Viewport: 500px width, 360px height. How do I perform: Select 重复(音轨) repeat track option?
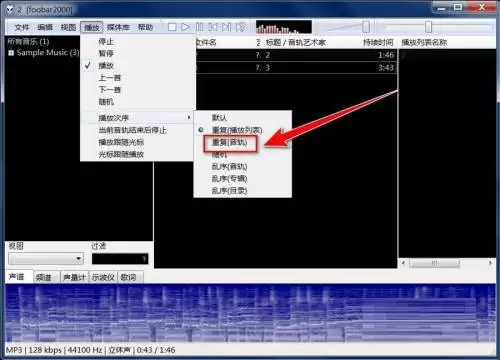point(230,143)
